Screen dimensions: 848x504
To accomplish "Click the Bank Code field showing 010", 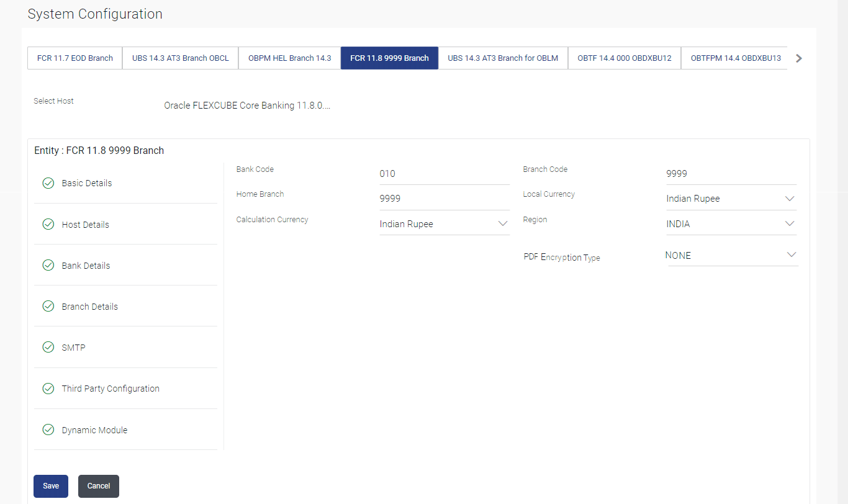I will point(444,174).
